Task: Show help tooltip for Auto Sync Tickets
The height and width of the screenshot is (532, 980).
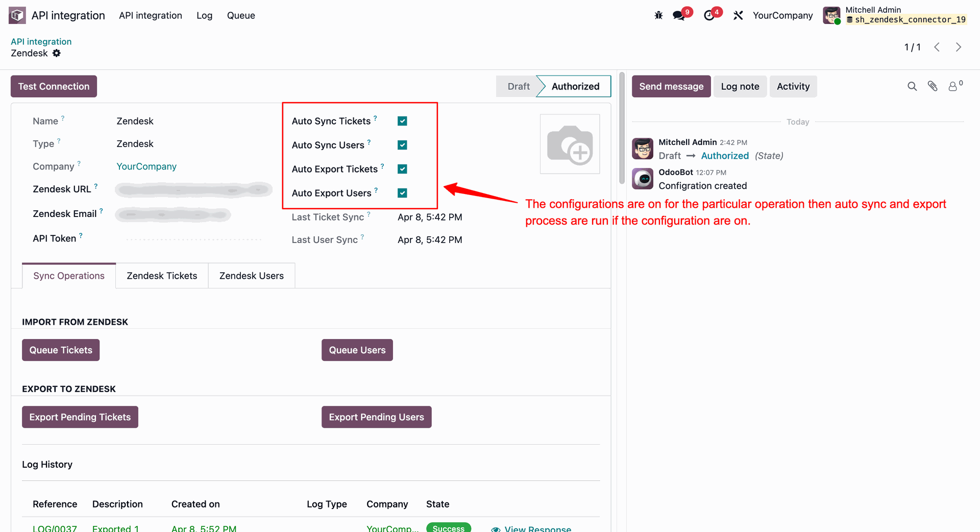Action: [x=375, y=118]
